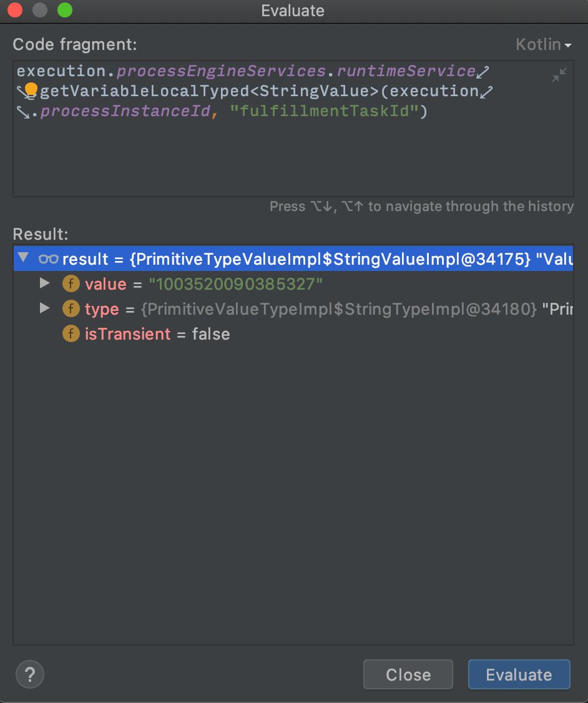Select the type StringTypeImpl row
The width and height of the screenshot is (588, 703).
click(293, 309)
